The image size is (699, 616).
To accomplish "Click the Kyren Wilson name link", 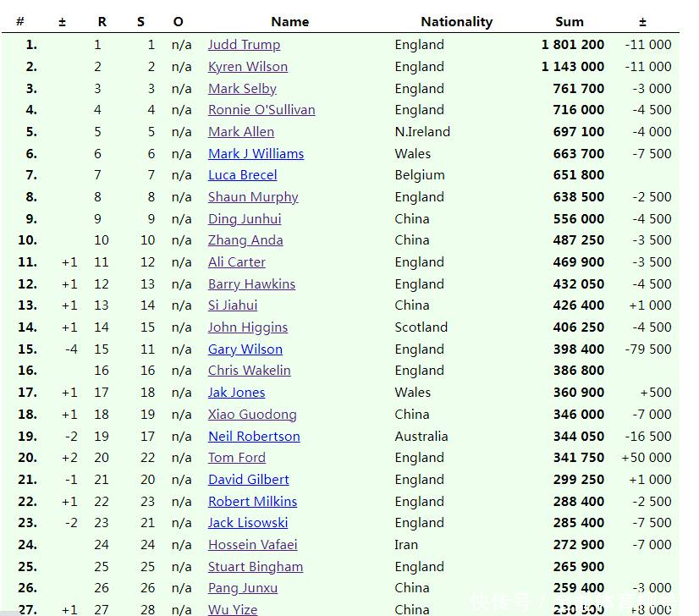I will tap(248, 67).
